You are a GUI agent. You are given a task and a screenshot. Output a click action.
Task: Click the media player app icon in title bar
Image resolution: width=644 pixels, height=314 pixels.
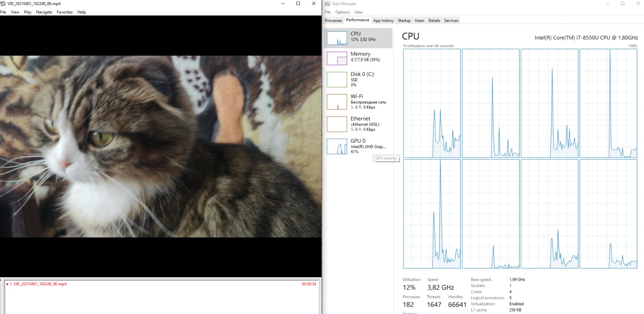pos(4,4)
